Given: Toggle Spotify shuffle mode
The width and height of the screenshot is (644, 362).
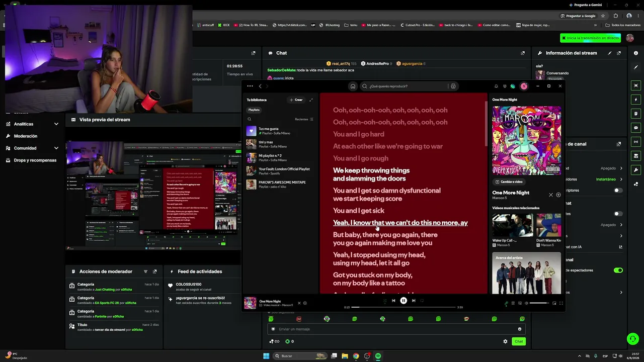Looking at the screenshot, I should [385, 301].
